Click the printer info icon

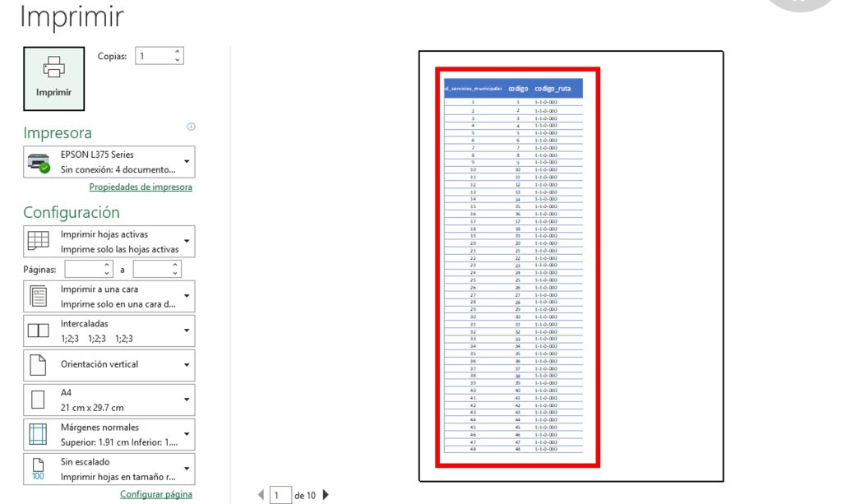[191, 127]
